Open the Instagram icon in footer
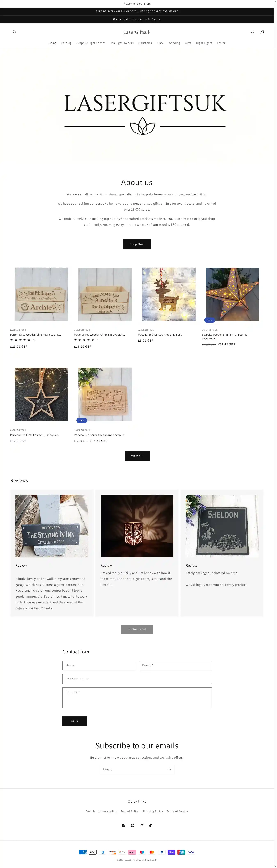Viewport: 277px width, 868px height. [x=142, y=825]
